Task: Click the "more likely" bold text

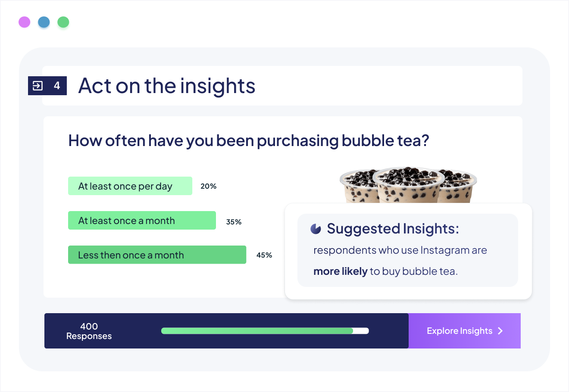Action: point(340,271)
